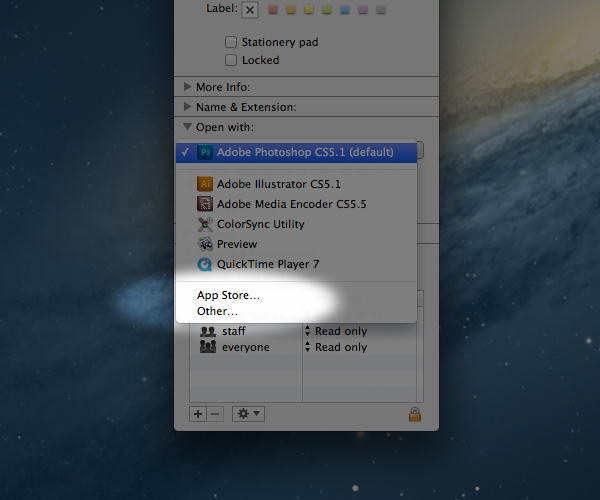Select Adobe Media Encoder CS5.5
Screen dimensions: 600x500
[296, 204]
